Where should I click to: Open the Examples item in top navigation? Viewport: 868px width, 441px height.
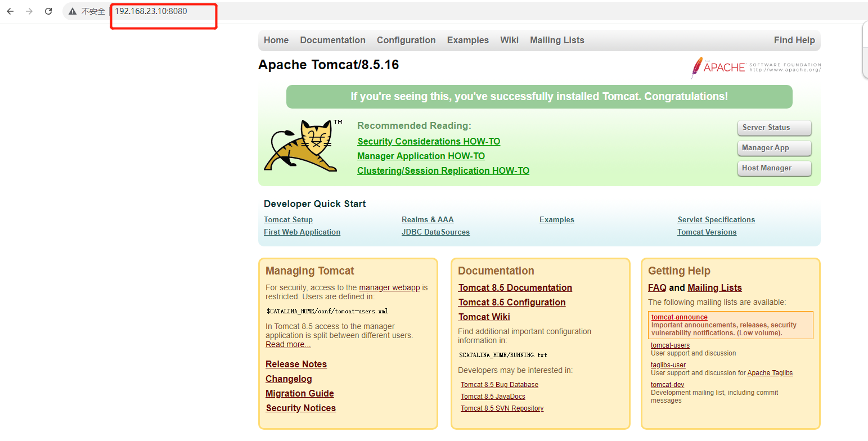468,40
